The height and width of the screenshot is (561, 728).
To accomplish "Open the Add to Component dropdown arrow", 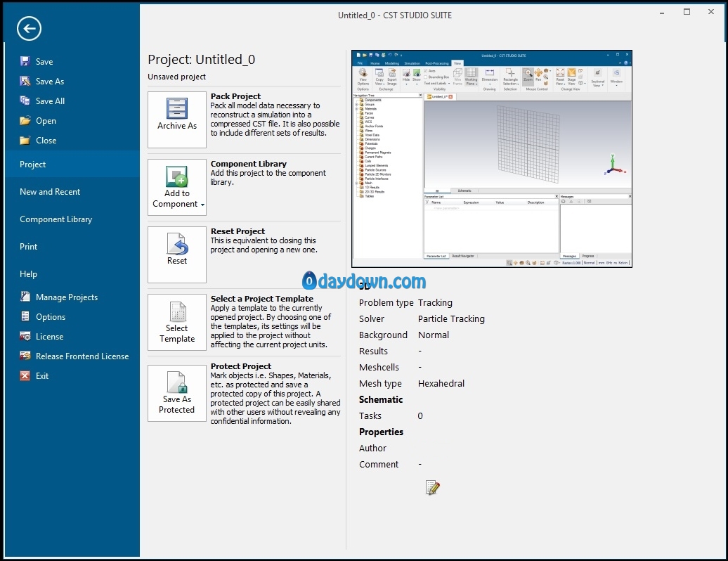I will [x=202, y=205].
